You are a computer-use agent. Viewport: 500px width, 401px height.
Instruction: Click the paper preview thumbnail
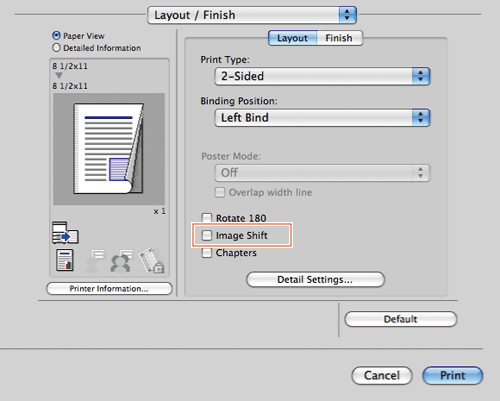109,149
